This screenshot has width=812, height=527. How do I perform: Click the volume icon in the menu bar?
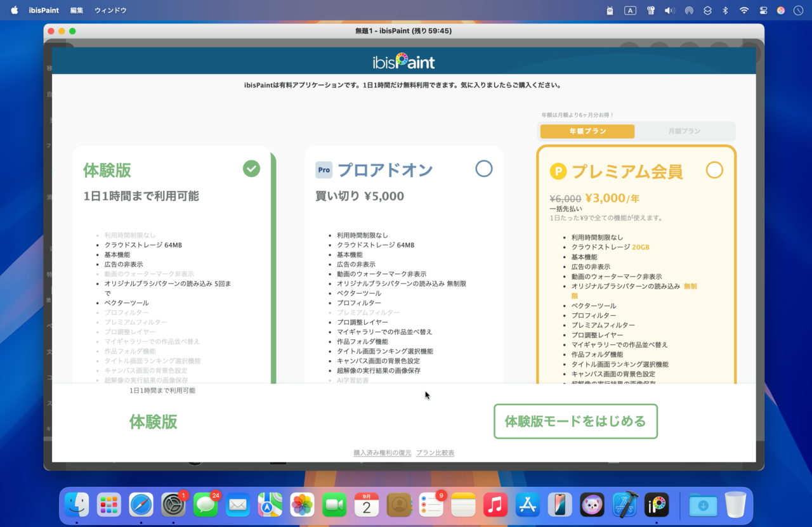pyautogui.click(x=669, y=10)
